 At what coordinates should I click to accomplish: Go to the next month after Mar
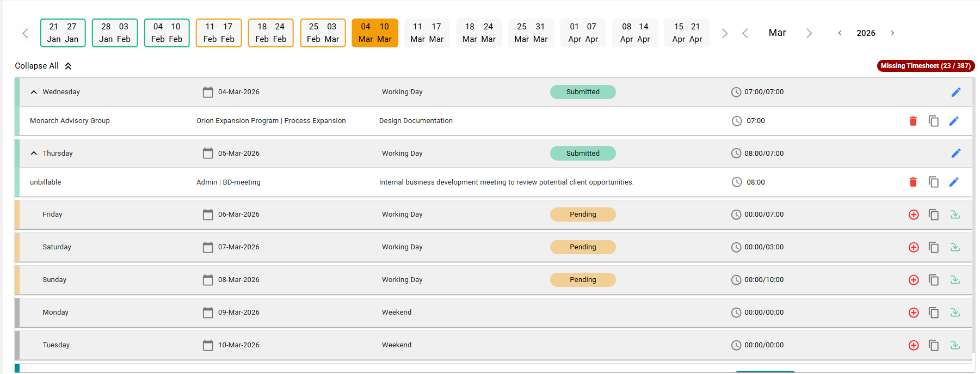[809, 33]
